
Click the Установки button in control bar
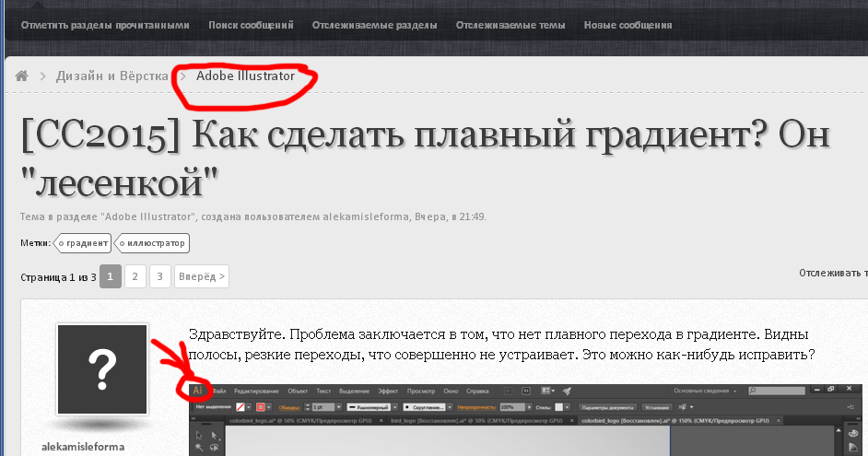(x=657, y=407)
